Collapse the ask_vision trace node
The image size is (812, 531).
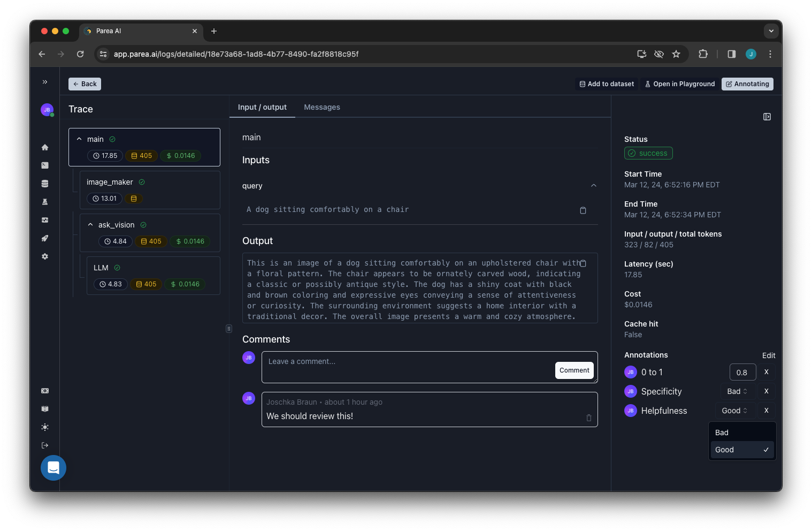[x=90, y=225]
